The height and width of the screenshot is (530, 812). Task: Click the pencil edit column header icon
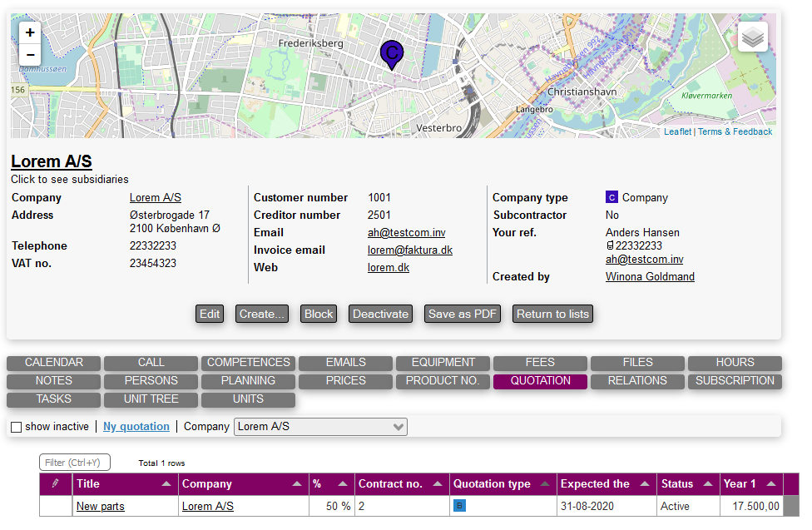pyautogui.click(x=56, y=483)
